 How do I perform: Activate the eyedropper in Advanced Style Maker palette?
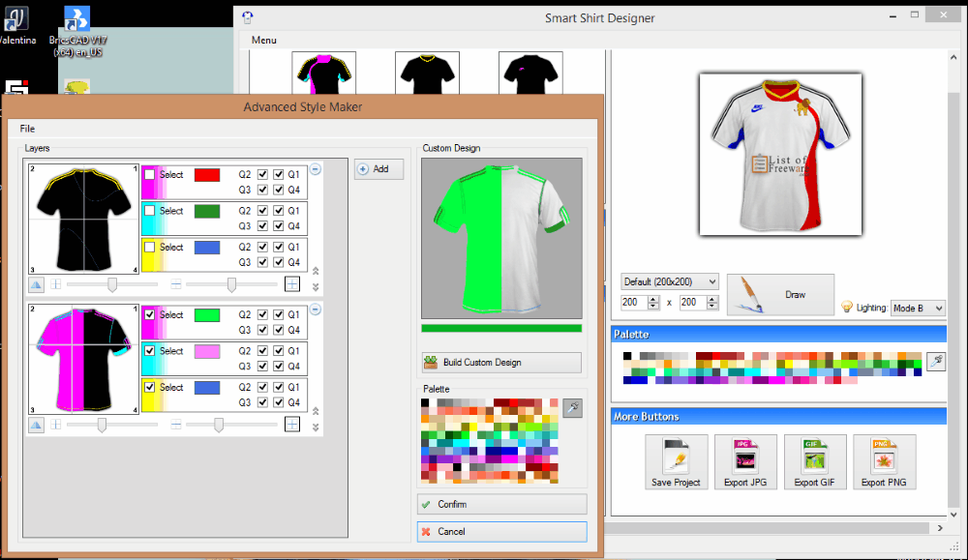point(572,408)
